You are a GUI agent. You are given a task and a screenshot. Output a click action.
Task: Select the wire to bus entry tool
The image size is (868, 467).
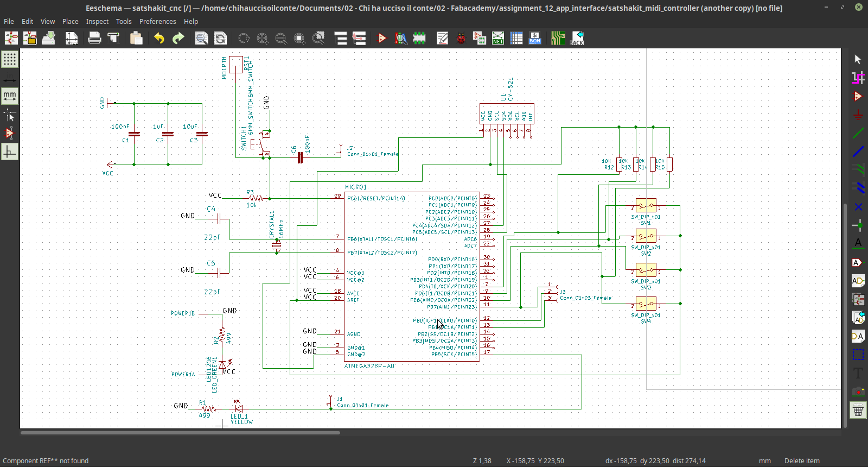(x=858, y=170)
